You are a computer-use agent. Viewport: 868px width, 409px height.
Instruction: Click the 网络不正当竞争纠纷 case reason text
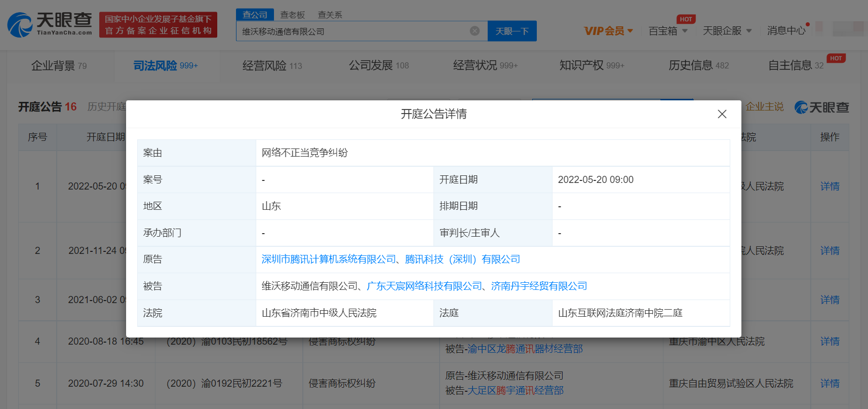tap(305, 153)
